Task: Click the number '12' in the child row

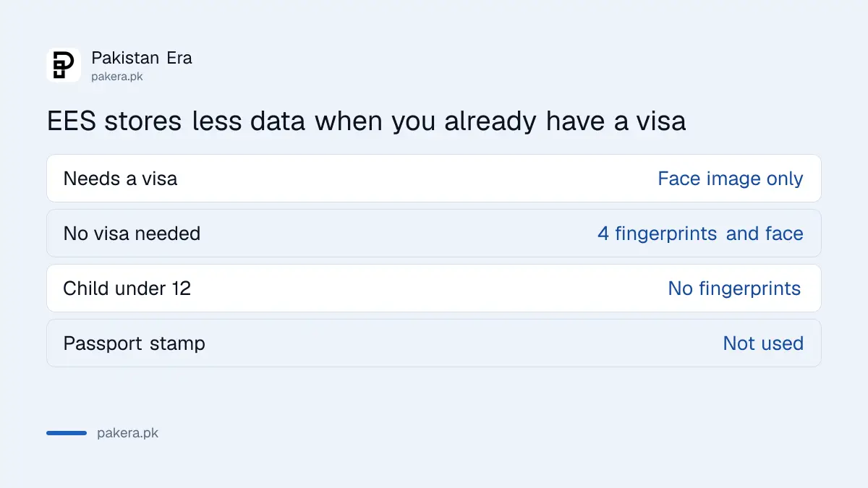Action: (x=182, y=288)
